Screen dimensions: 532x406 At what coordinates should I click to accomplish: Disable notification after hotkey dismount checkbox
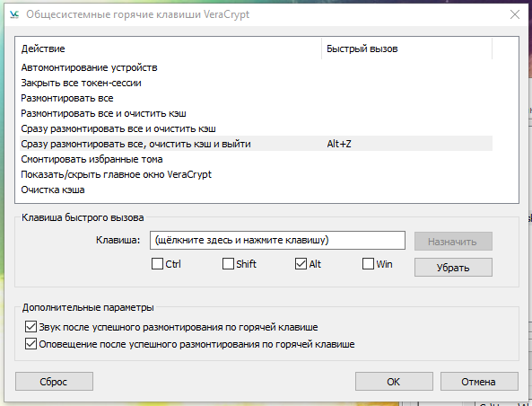(31, 344)
